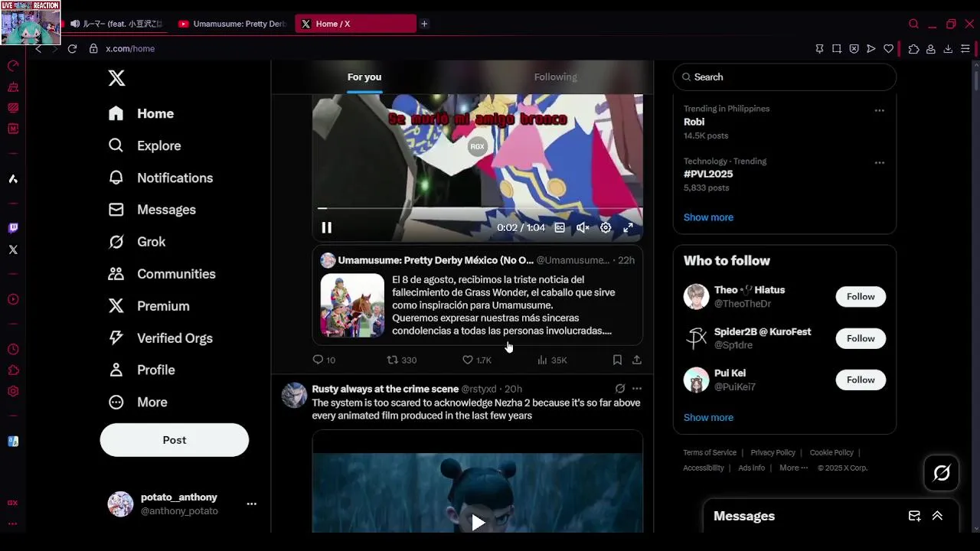Toggle video captions
Screen dimensions: 980x551
pyautogui.click(x=560, y=227)
